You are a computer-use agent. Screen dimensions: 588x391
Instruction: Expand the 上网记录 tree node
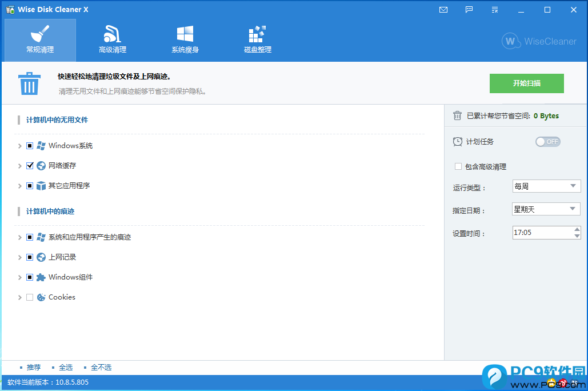tap(19, 257)
